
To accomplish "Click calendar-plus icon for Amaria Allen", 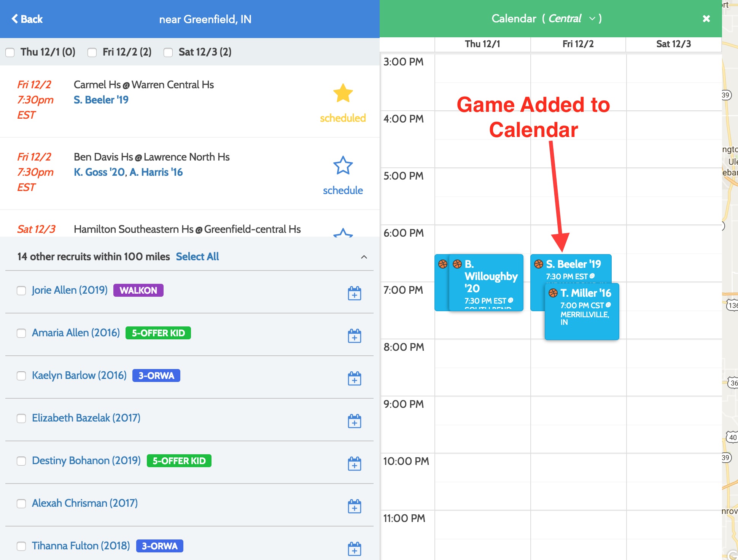I will click(x=354, y=336).
